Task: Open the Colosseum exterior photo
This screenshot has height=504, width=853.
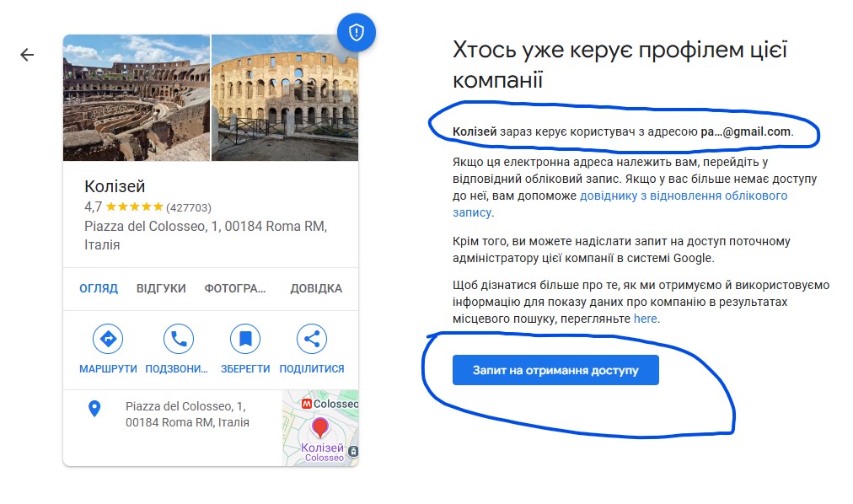Action: (285, 98)
